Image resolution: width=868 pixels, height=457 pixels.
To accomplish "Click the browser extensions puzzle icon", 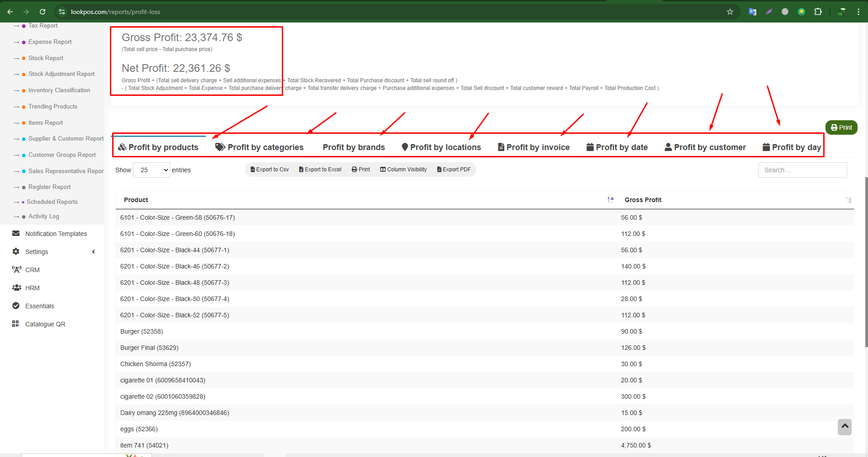I will (x=818, y=12).
